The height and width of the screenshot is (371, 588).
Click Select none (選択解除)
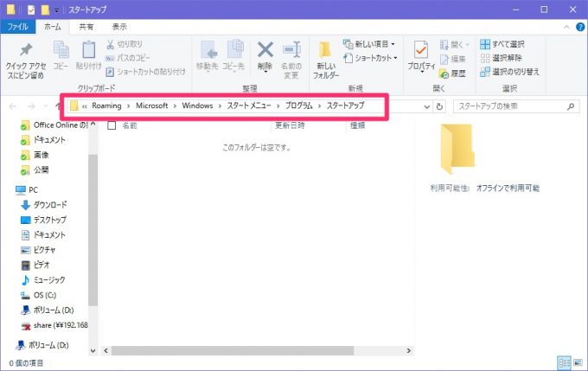[x=502, y=58]
